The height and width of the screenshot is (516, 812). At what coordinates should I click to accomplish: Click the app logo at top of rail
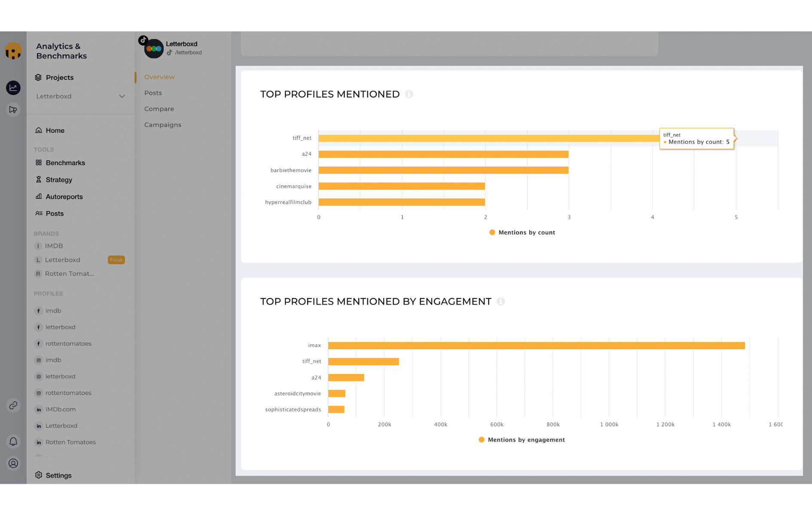13,51
